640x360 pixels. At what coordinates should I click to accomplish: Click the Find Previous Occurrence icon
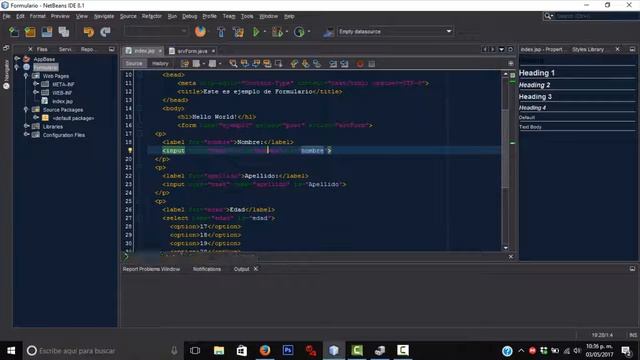[x=244, y=64]
